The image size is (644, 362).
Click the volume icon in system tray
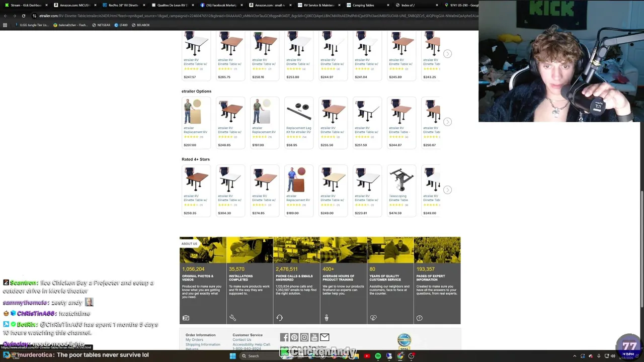[x=613, y=356]
